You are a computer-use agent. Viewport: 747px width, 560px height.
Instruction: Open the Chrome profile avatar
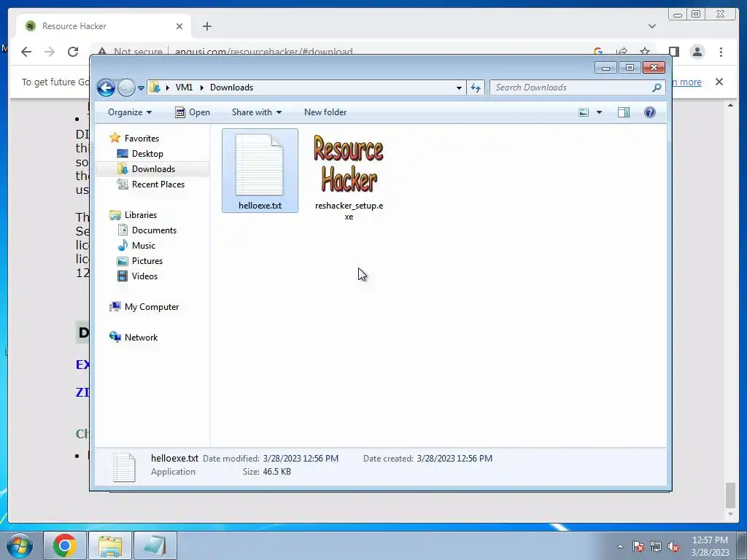697,52
